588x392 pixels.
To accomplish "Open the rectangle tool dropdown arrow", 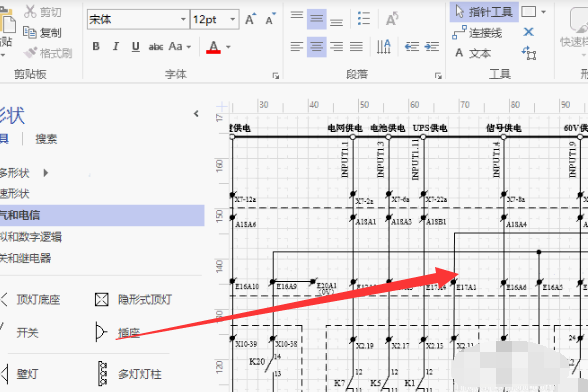I will pos(544,12).
